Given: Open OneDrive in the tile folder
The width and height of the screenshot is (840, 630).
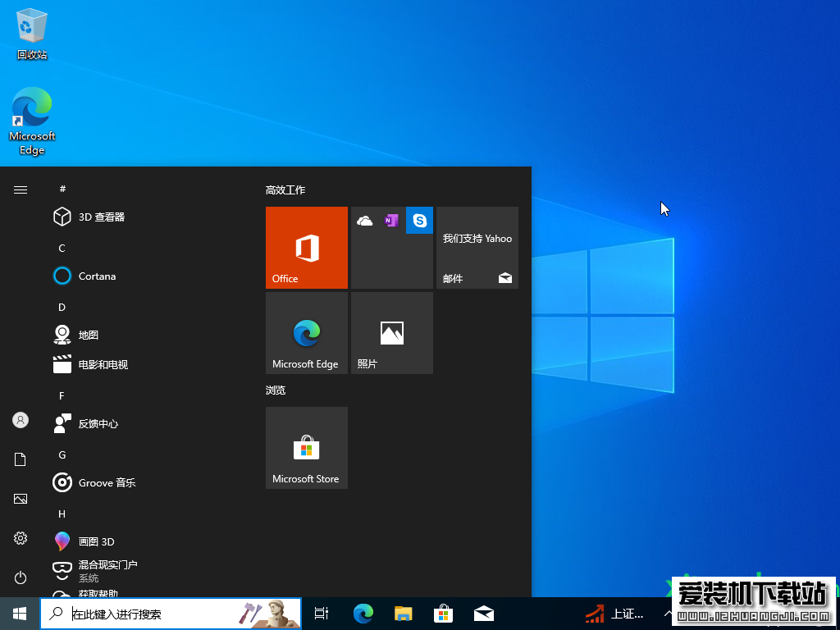Looking at the screenshot, I should click(365, 220).
